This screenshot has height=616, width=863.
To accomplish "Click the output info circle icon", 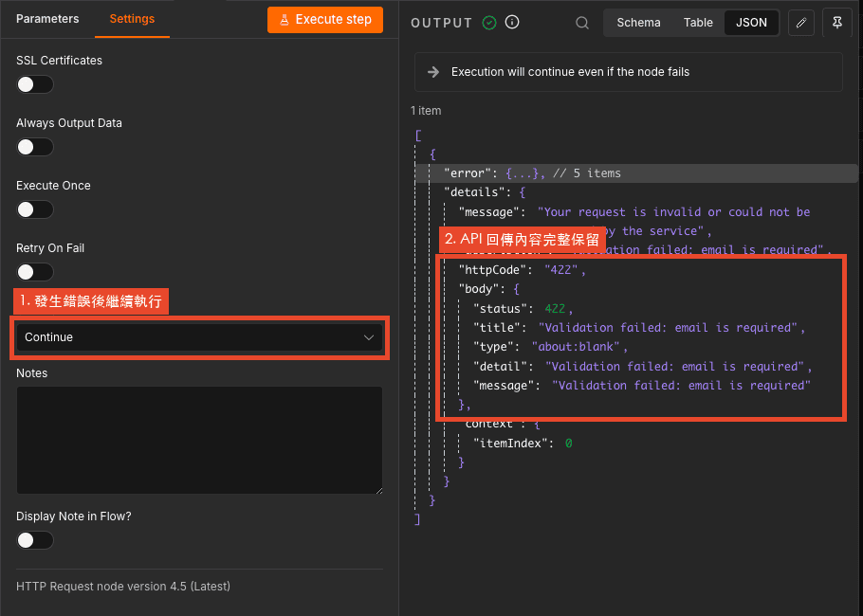I will point(512,22).
